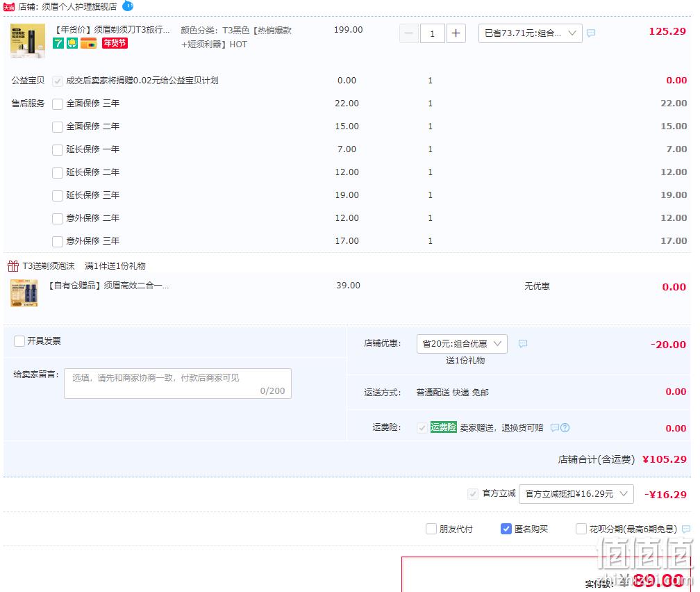
Task: Open the 官方立减抵扣¥16.29元 dropdown
Action: [x=576, y=494]
